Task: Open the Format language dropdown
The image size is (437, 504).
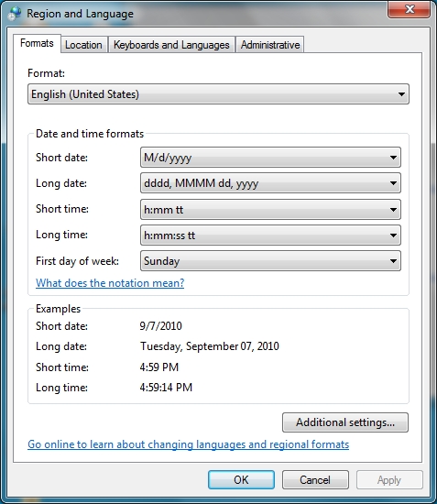Action: point(218,94)
